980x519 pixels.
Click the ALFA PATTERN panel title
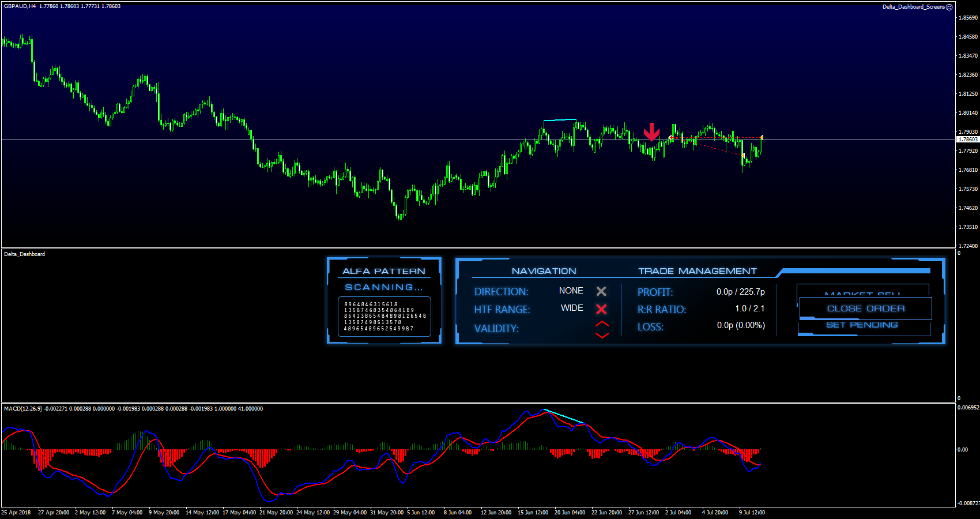coord(384,271)
